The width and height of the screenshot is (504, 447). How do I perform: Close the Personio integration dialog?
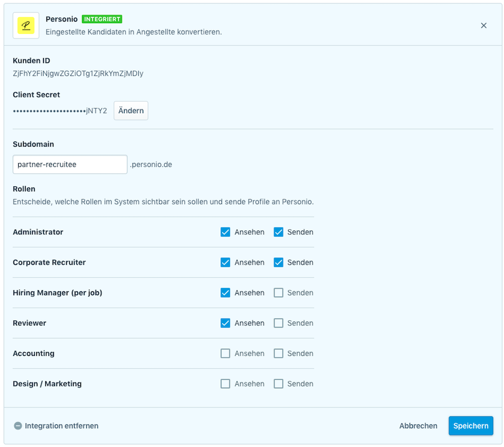pos(484,25)
